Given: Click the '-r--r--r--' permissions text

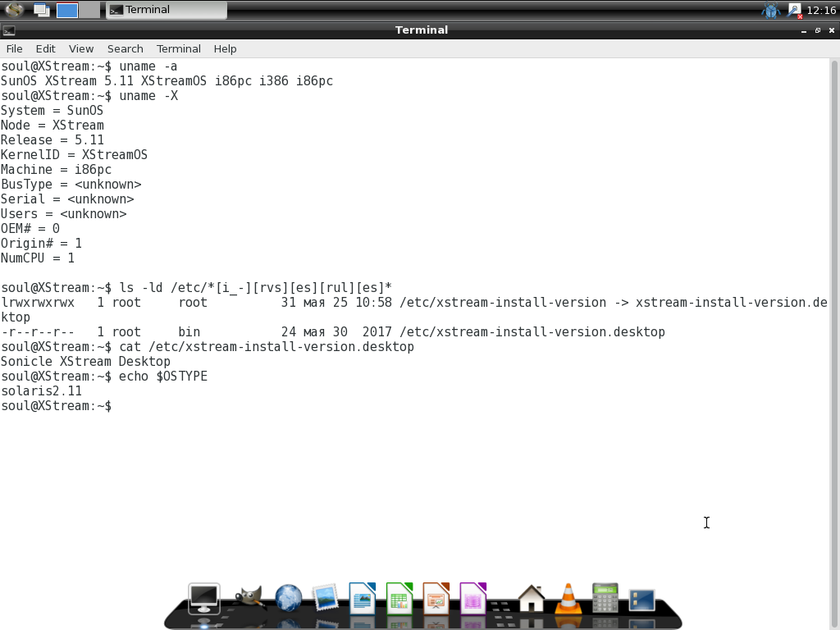Looking at the screenshot, I should 38,332.
